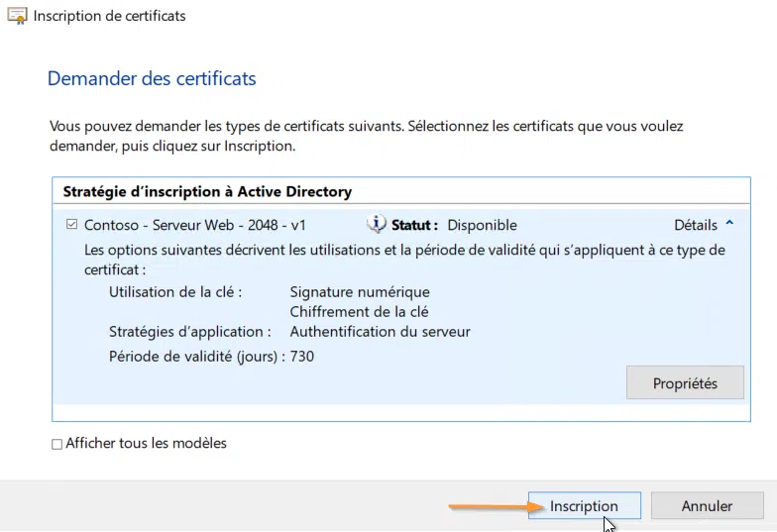Click the 730 validity period value
Screen dimensions: 777x532
coord(302,356)
